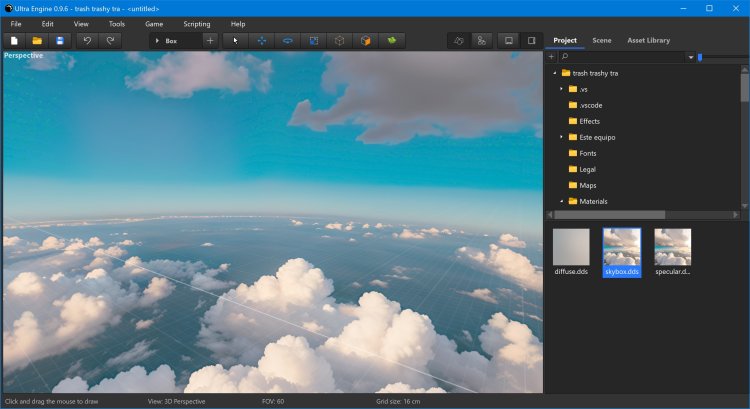This screenshot has width=750, height=409.
Task: Click the plus button beside Box
Action: coord(210,41)
